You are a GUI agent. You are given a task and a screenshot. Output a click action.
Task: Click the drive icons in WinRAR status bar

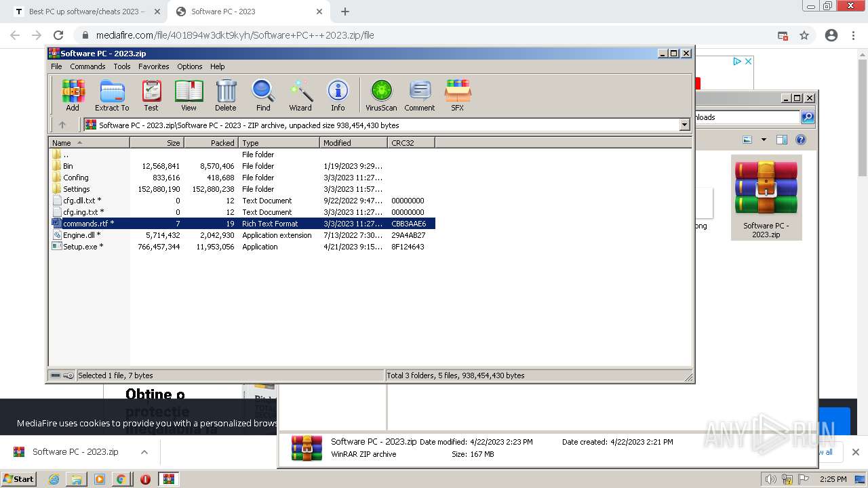pos(62,375)
